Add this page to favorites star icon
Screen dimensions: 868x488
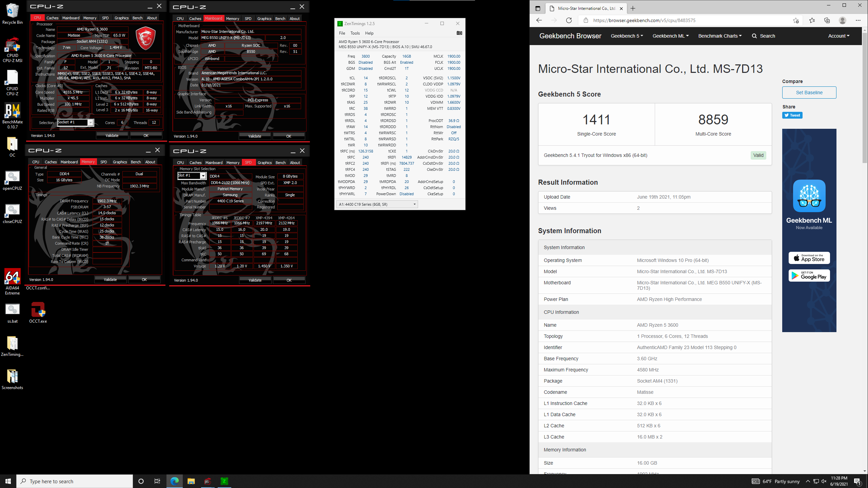[796, 20]
